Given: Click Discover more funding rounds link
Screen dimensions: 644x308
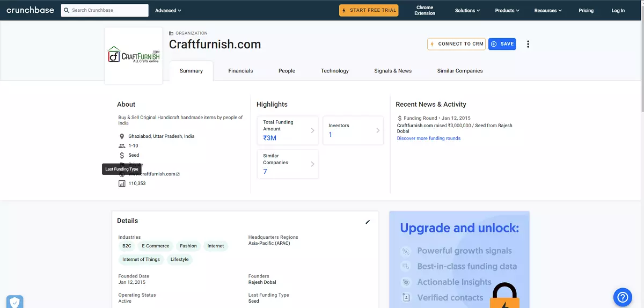Looking at the screenshot, I should tap(429, 138).
